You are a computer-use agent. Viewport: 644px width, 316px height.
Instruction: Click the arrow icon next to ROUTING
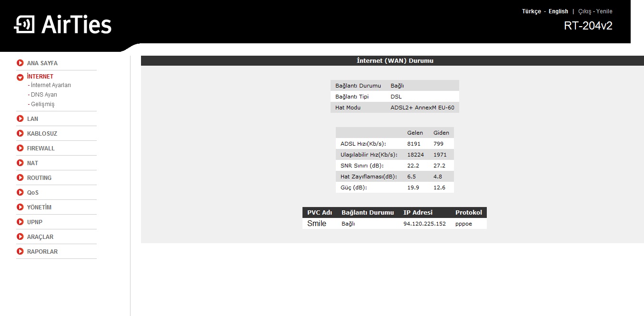click(20, 178)
